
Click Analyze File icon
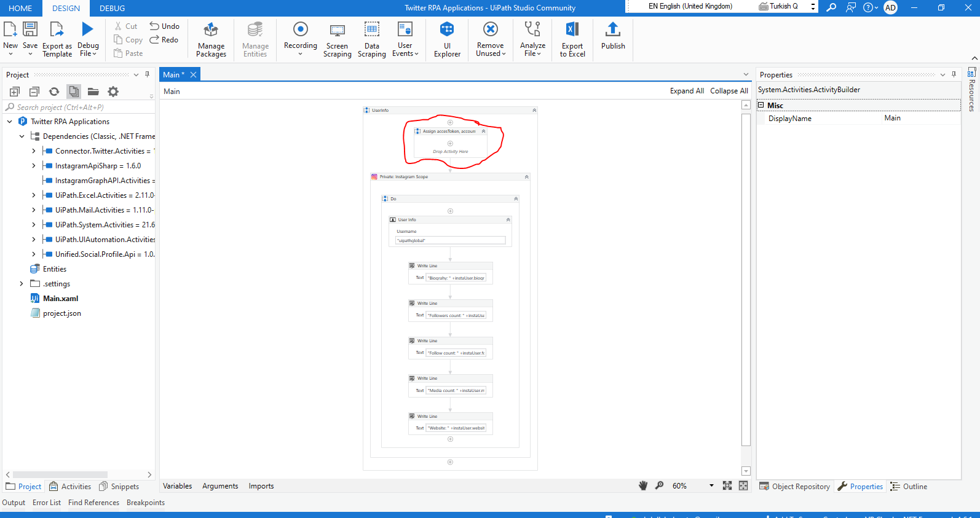click(x=532, y=29)
